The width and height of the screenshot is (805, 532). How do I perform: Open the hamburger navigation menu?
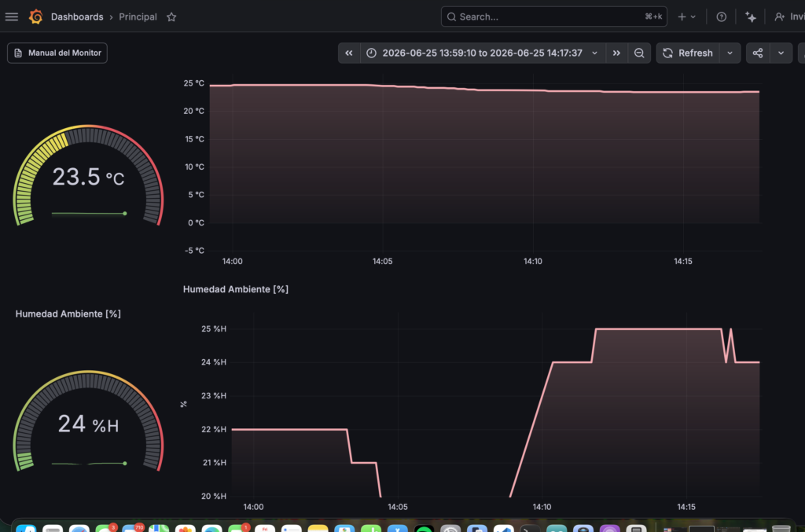tap(11, 17)
